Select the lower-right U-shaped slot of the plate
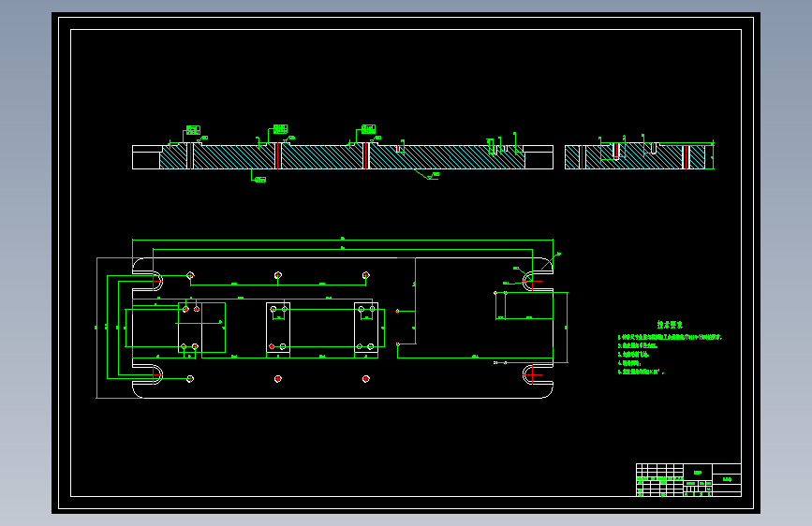Viewport: 812px width, 526px height. point(538,373)
